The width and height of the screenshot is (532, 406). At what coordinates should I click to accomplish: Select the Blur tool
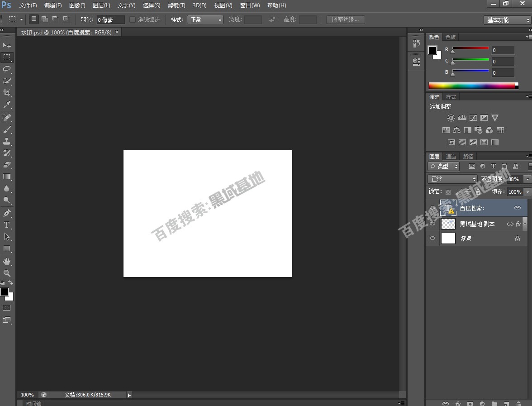[7, 188]
